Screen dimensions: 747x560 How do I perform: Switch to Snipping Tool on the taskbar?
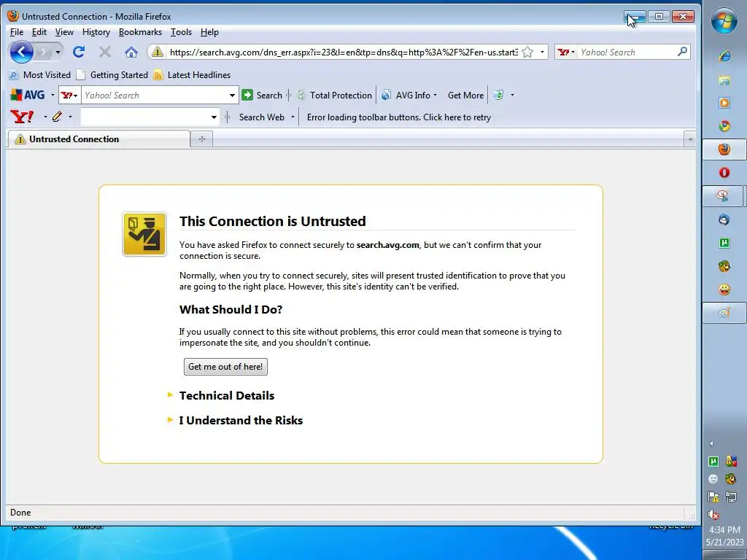[723, 195]
